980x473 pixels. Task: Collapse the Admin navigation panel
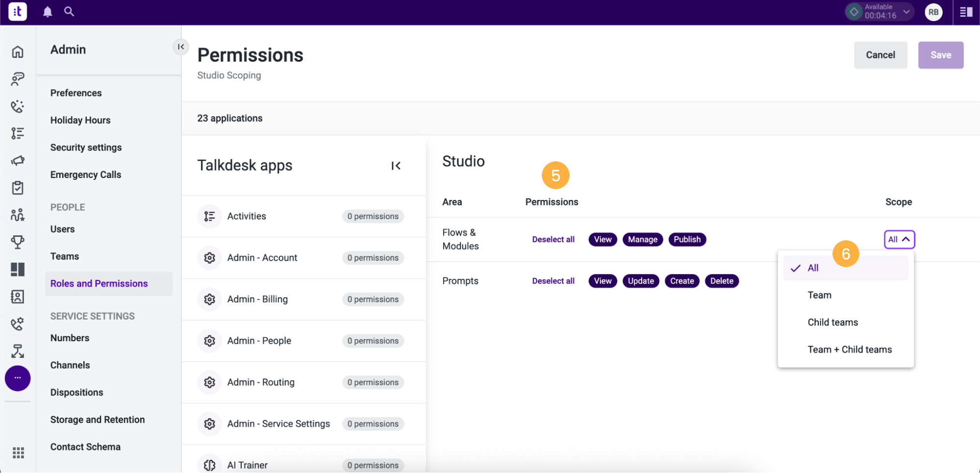(181, 47)
